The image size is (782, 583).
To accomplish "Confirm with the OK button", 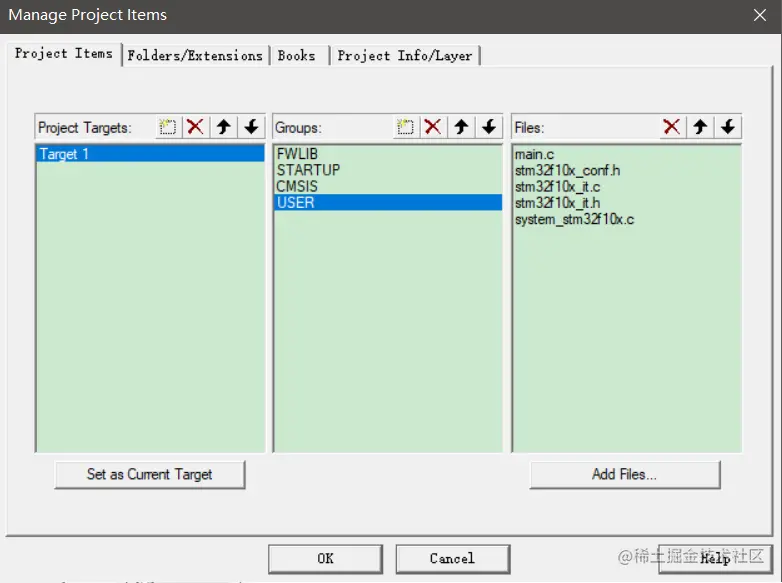I will pos(326,559).
